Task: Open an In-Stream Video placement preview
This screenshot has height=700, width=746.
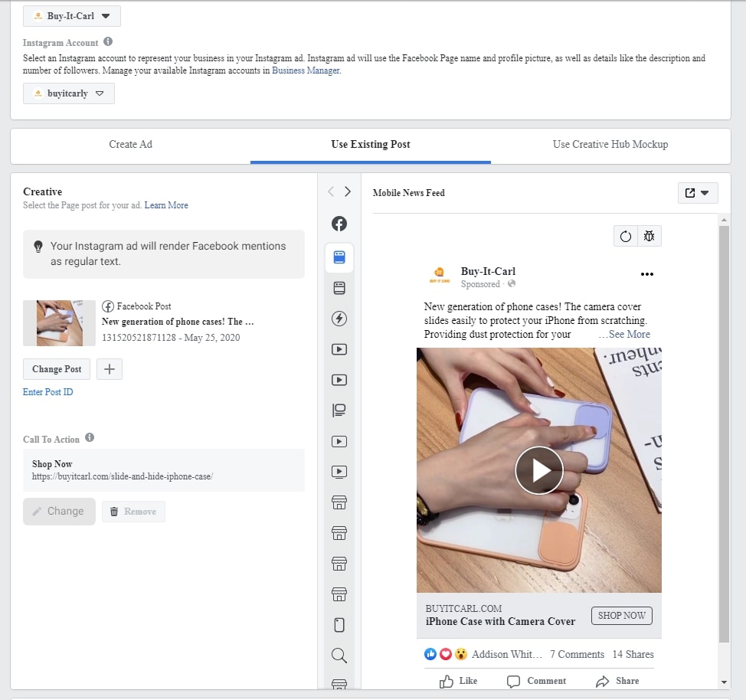Action: point(339,349)
